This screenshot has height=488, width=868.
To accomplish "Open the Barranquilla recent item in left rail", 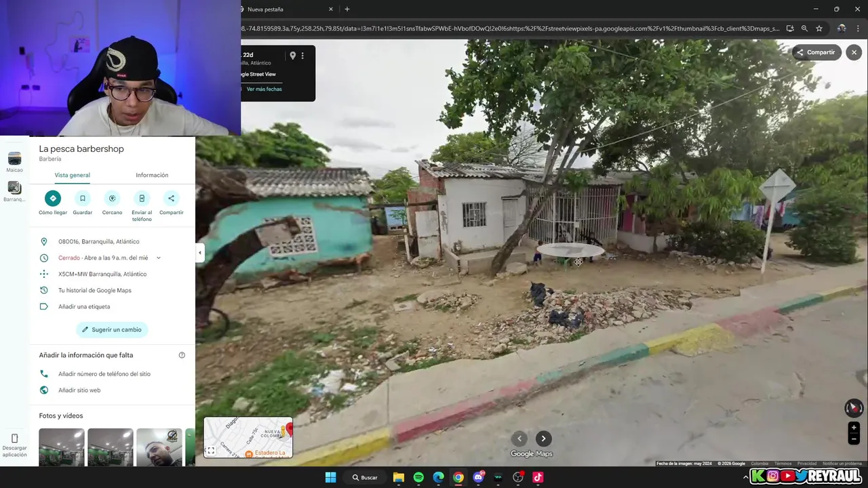I will [14, 192].
